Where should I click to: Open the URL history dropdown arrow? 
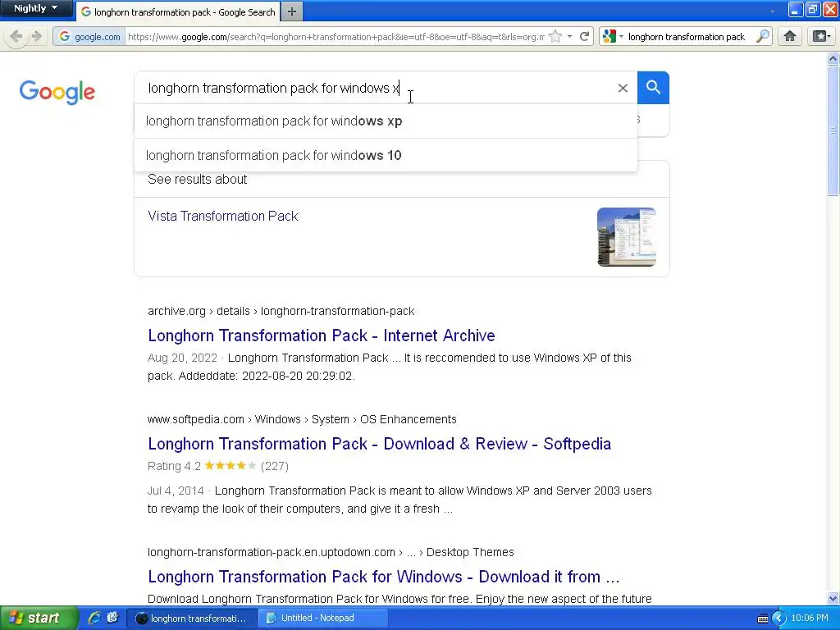569,36
